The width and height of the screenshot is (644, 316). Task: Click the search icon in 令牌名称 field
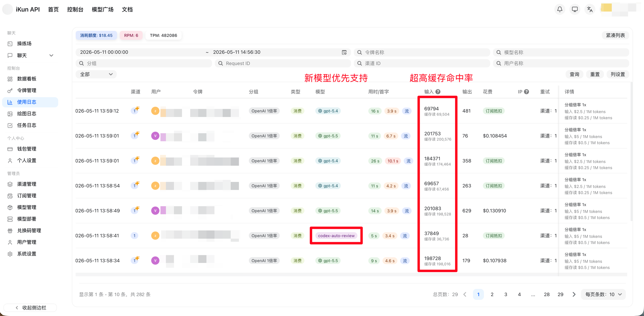[359, 52]
